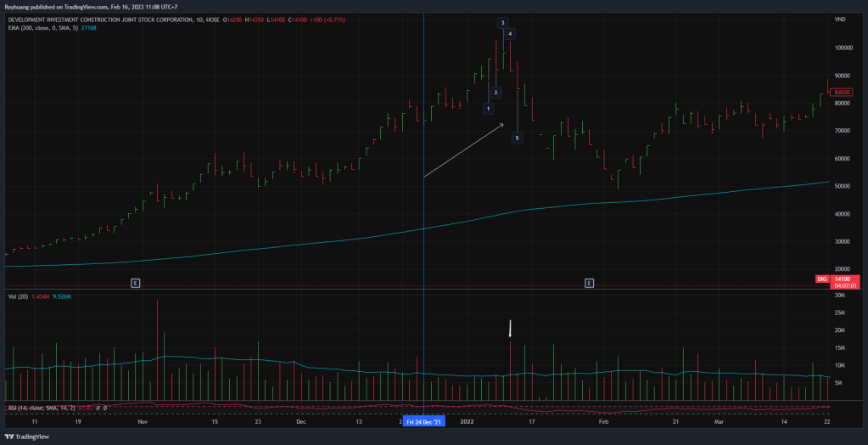
Task: Click the white arrow above the volume spike
Action: (x=510, y=329)
